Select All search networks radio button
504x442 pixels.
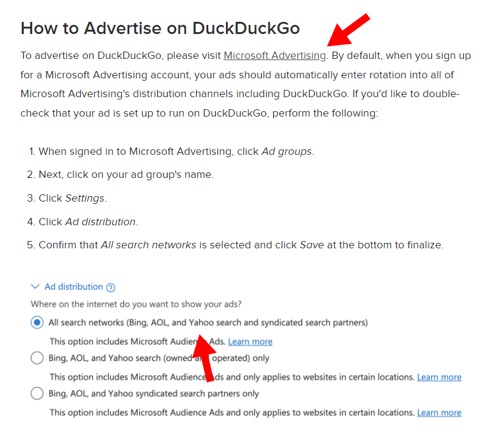tap(37, 322)
